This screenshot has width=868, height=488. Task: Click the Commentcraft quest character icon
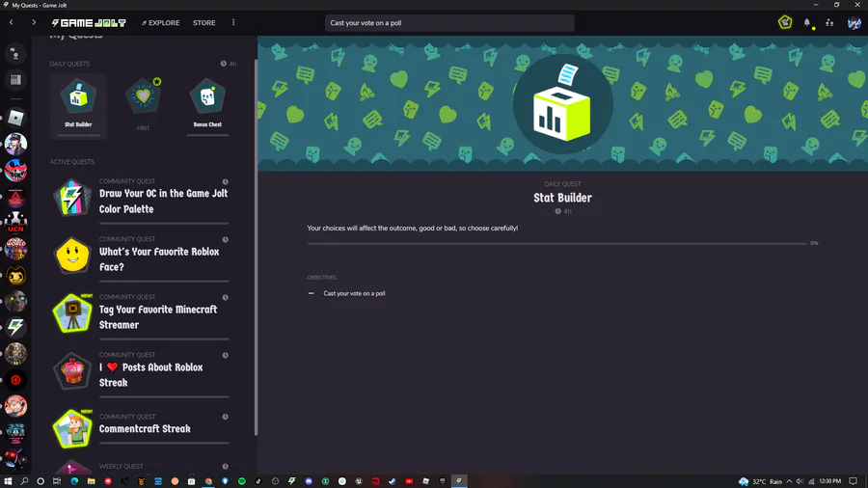(x=72, y=429)
